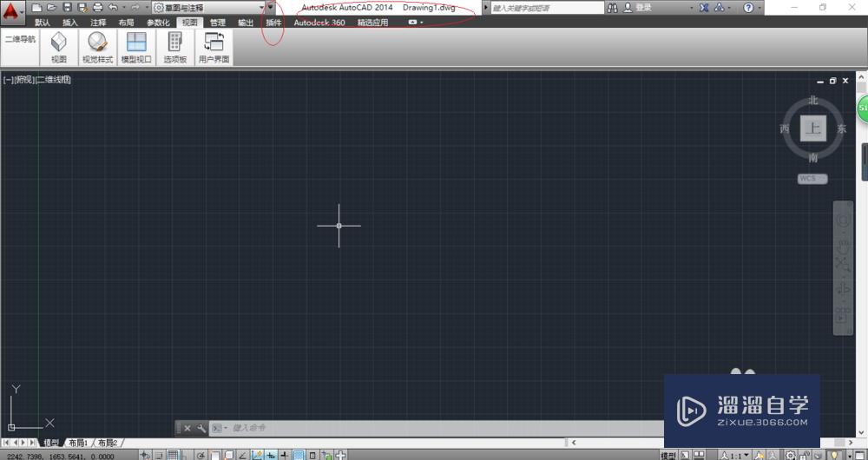Screen dimensions: 868x460
Task: Open the WCS coordinate system dropdown
Action: [x=812, y=178]
